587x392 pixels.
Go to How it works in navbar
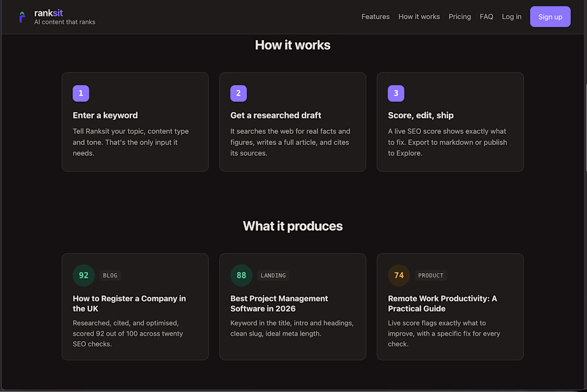pos(419,17)
